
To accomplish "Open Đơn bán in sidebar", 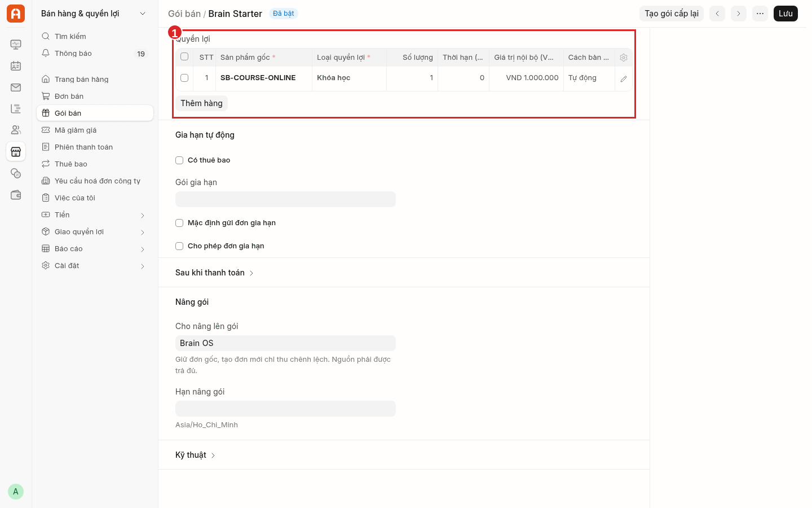I will pyautogui.click(x=95, y=97).
